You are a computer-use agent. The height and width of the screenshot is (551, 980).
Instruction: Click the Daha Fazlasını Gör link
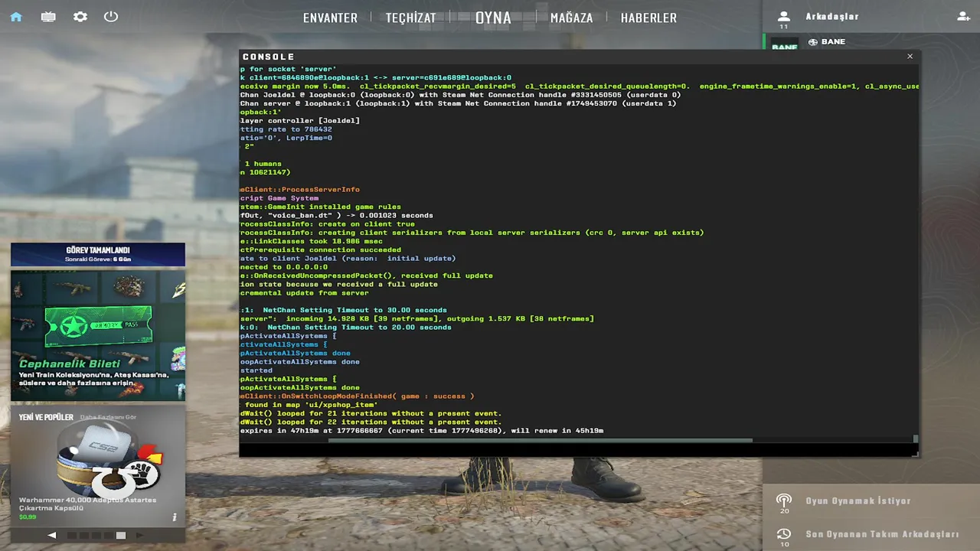[x=109, y=417]
